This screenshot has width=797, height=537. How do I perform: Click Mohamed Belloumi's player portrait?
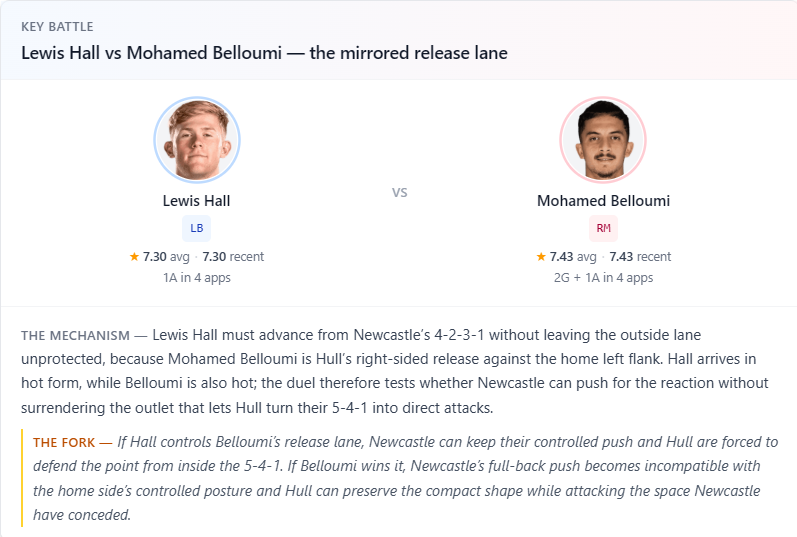pyautogui.click(x=603, y=140)
